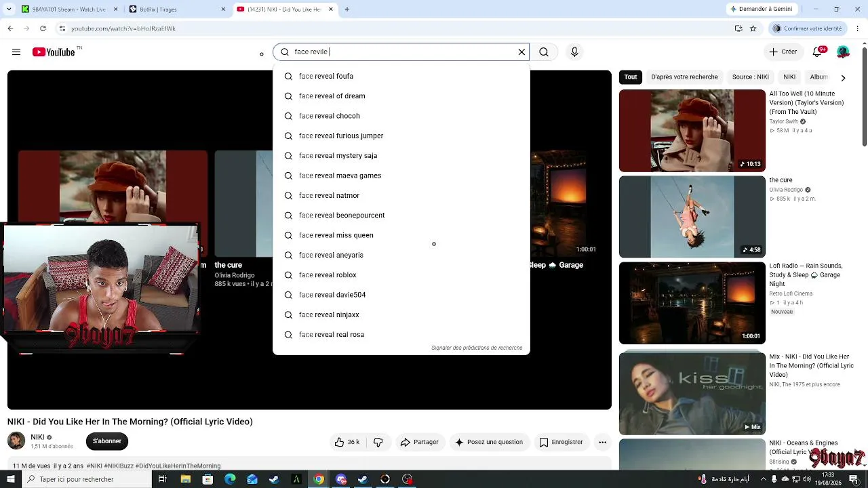Screen dimensions: 868x488
Task: Open File Explorer from the taskbar
Action: click(185, 479)
